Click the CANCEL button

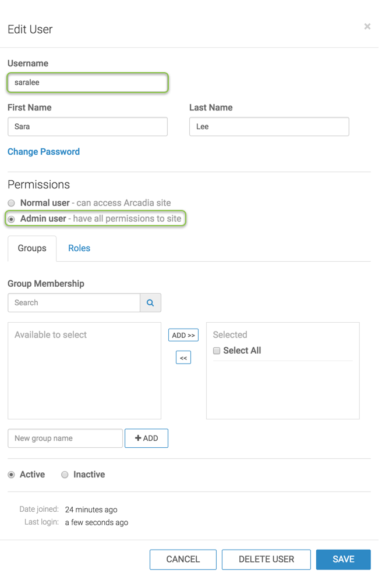183,560
